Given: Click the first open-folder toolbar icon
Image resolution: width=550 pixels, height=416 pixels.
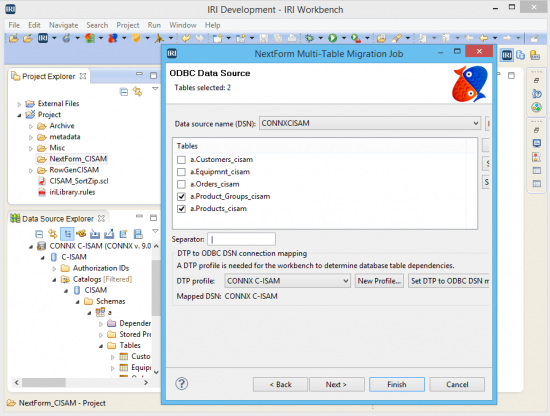Looking at the screenshot, I should point(14,38).
